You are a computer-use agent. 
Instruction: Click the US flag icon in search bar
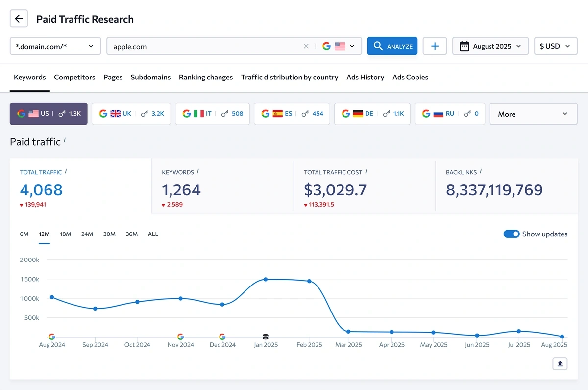click(340, 46)
